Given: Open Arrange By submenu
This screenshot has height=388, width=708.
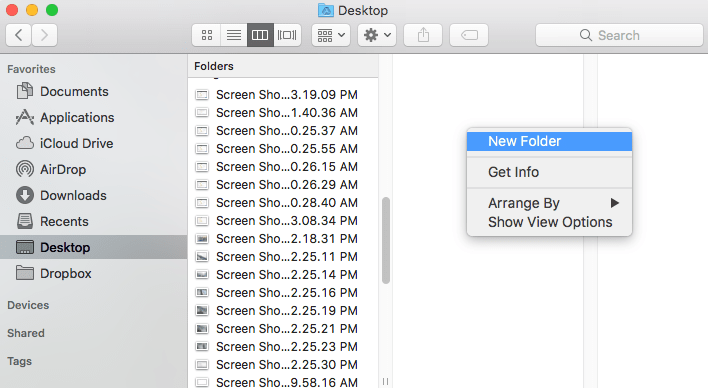Looking at the screenshot, I should click(550, 203).
